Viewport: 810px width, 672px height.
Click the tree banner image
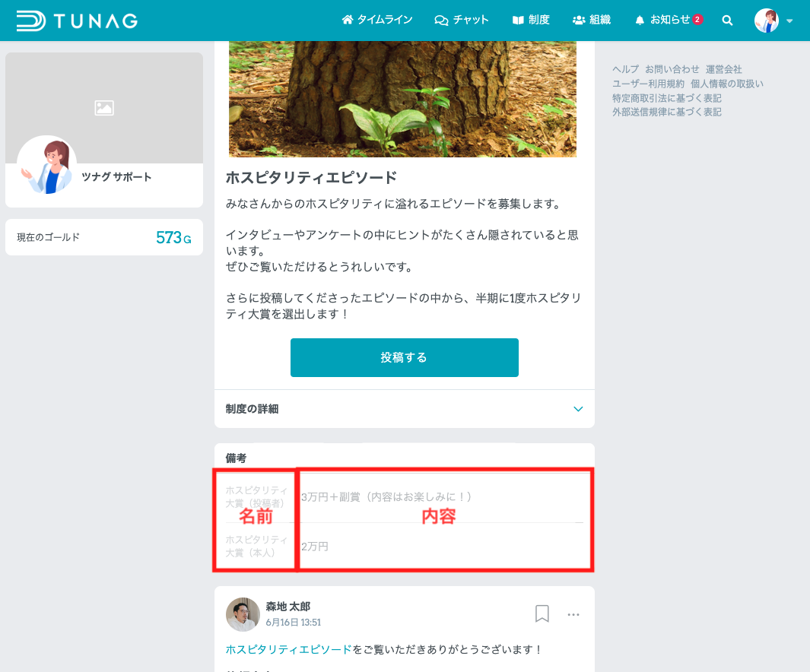tap(402, 99)
